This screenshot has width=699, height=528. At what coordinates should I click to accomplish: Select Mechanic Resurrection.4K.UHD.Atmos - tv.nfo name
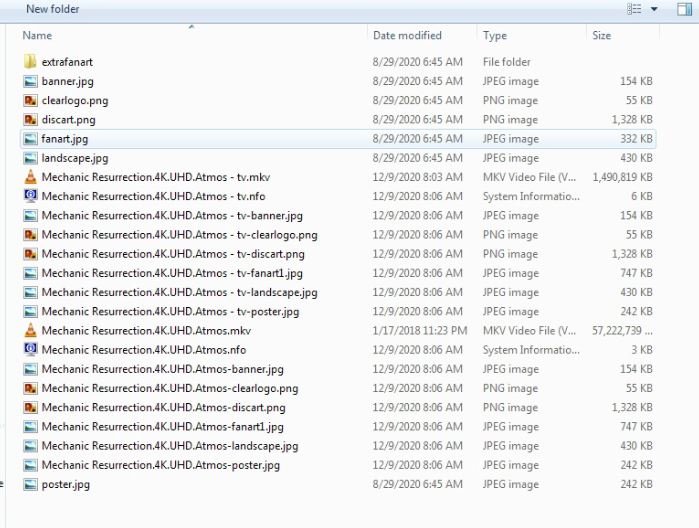[153, 196]
